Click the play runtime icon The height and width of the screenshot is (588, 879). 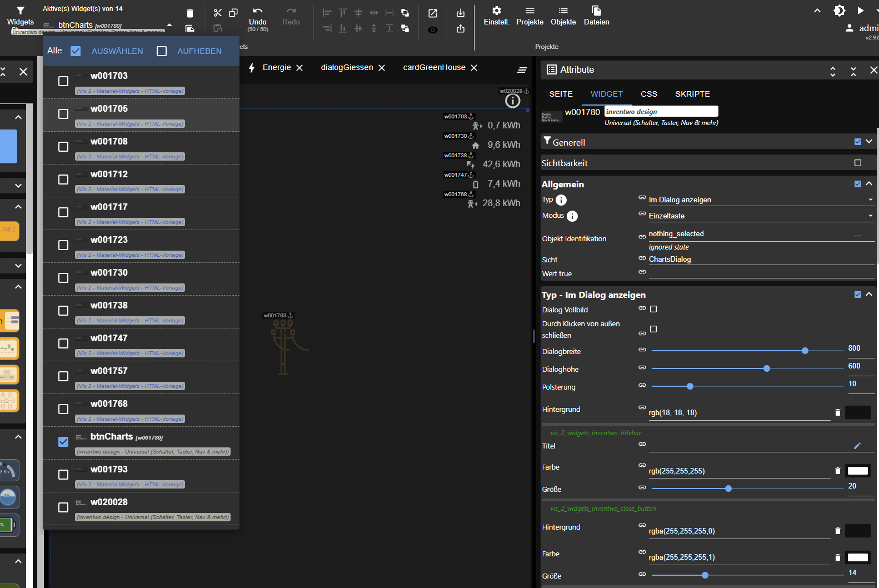[860, 11]
